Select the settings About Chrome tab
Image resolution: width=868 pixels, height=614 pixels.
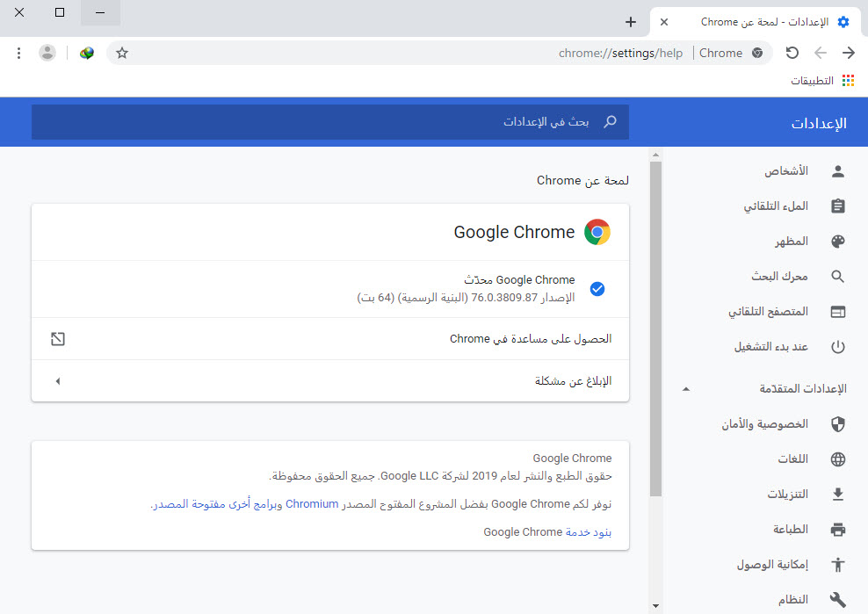(x=765, y=22)
